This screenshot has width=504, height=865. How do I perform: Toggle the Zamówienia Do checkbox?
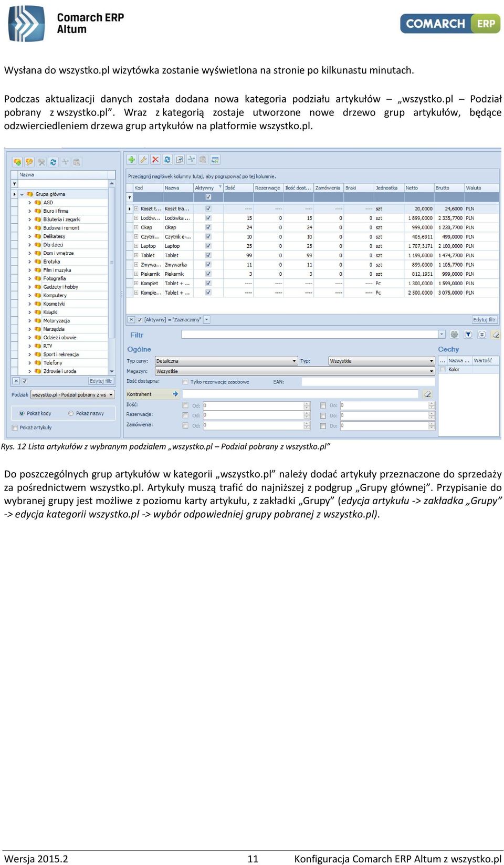tap(323, 425)
